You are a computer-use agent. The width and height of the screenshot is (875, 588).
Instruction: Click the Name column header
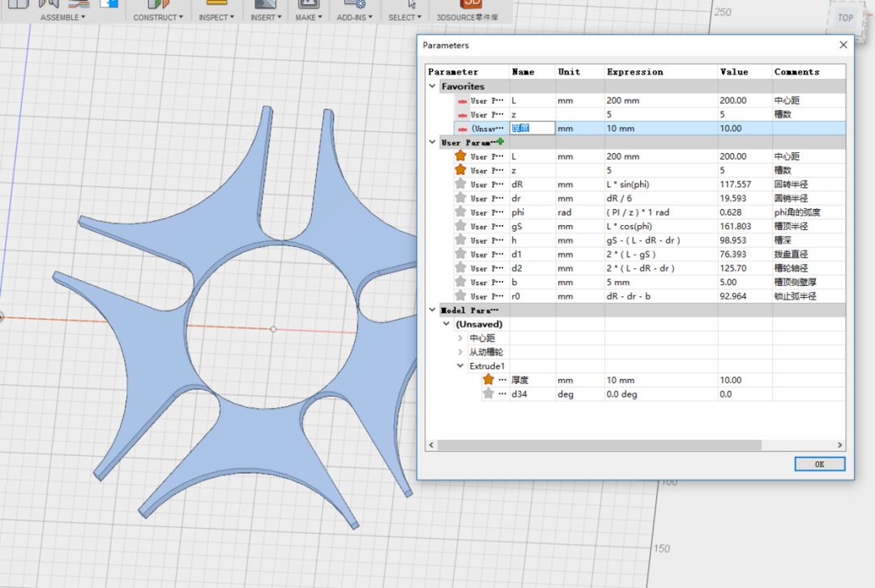click(532, 71)
